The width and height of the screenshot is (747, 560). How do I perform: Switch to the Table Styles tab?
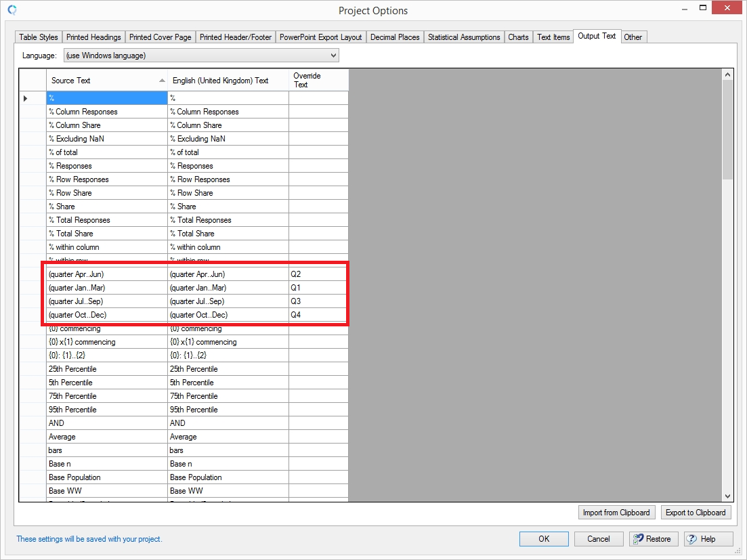point(38,37)
